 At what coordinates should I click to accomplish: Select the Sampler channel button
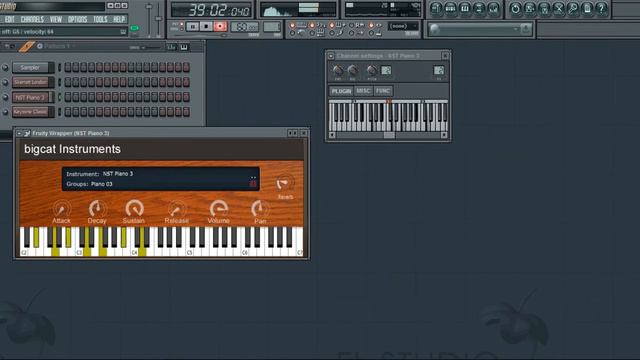pyautogui.click(x=31, y=68)
